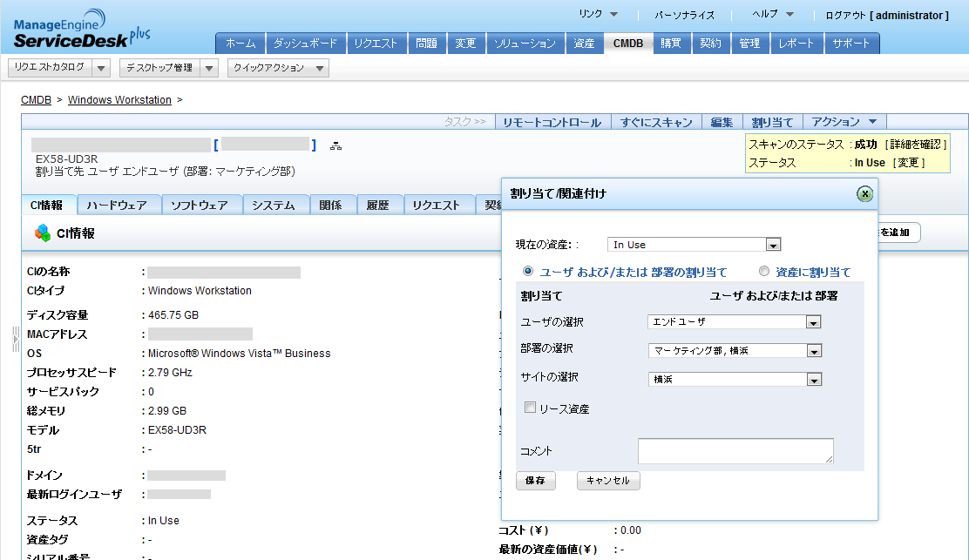Click the キャンセル button
Viewport: 969px width, 560px height.
(x=608, y=481)
